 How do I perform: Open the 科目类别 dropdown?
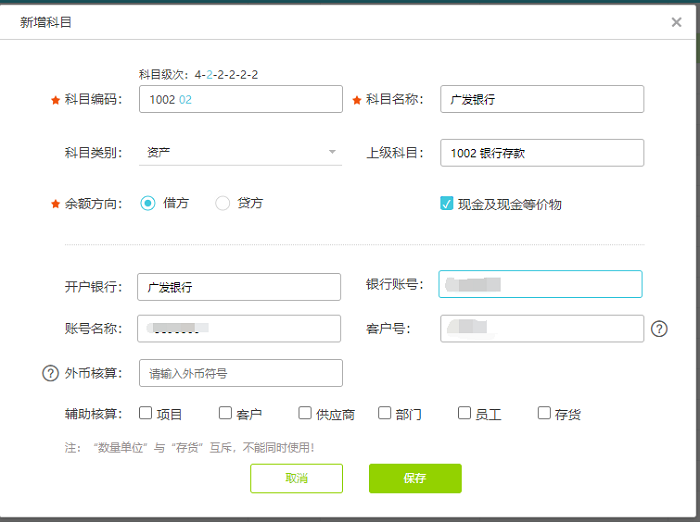pos(240,152)
